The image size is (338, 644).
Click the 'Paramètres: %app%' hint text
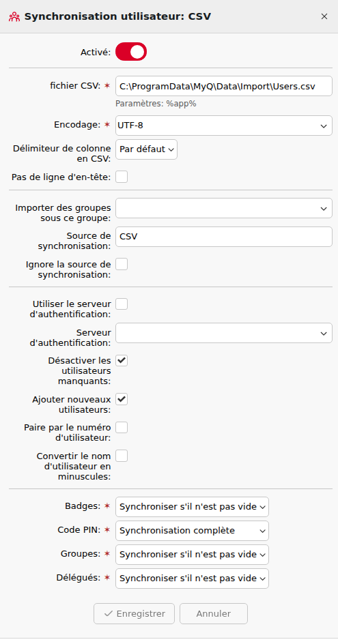156,104
